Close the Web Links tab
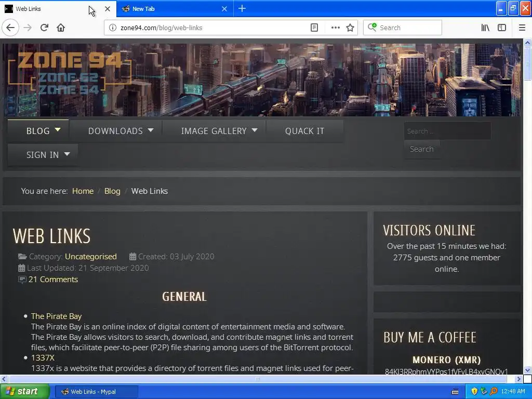The height and width of the screenshot is (399, 532). pos(108,9)
